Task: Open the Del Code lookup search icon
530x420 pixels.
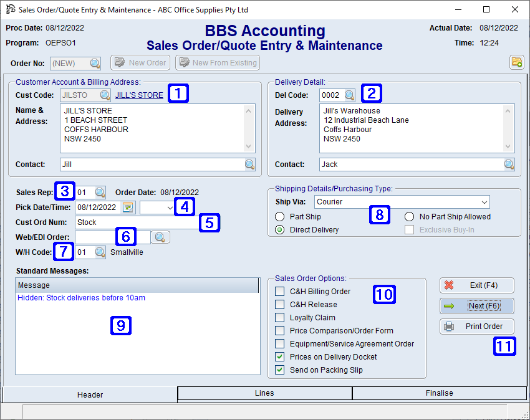Action: (348, 95)
